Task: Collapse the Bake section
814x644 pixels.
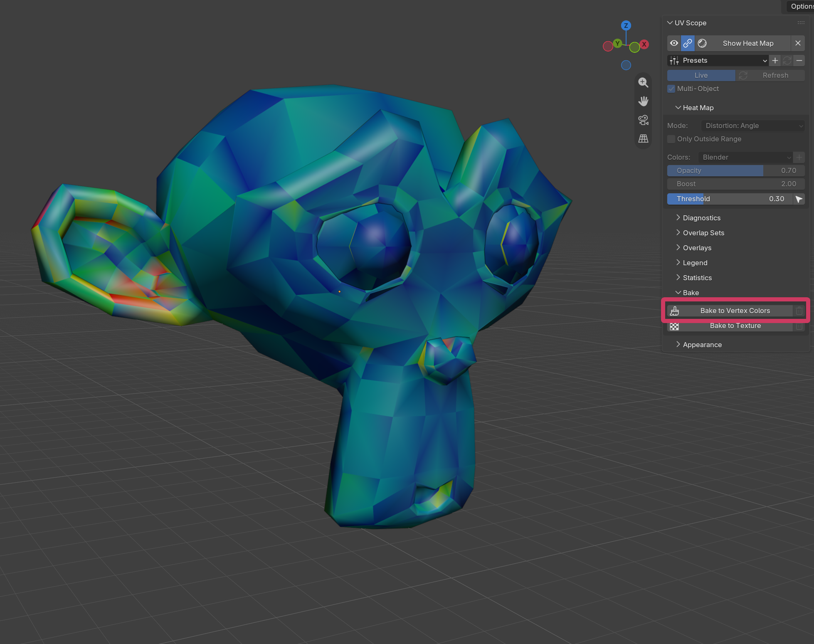Action: [x=687, y=293]
